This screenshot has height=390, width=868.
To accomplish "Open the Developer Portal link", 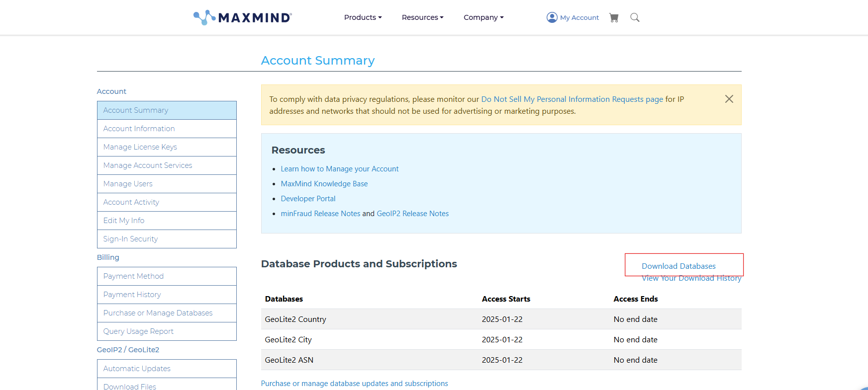I will point(308,199).
